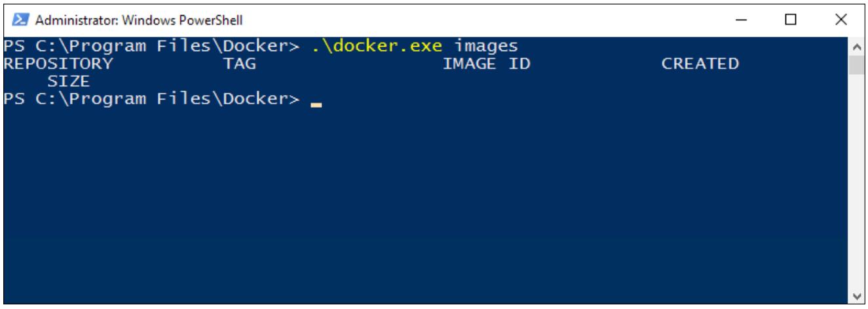Click the SIZE header text
This screenshot has width=868, height=309.
coord(69,81)
